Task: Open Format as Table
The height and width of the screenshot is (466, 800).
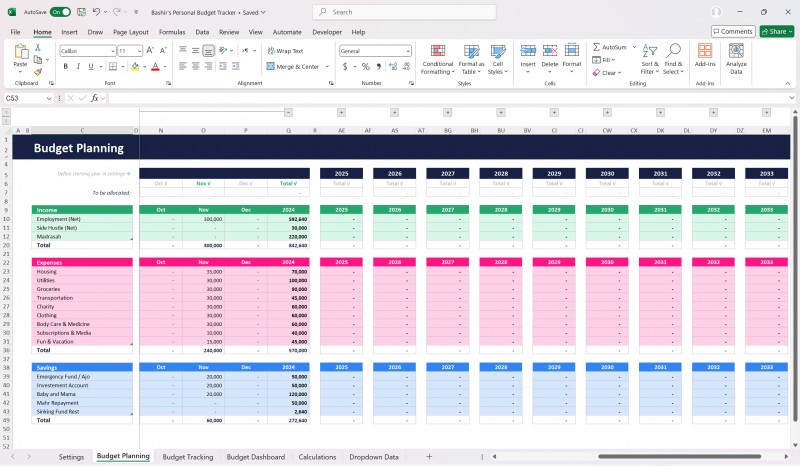Action: [x=471, y=59]
